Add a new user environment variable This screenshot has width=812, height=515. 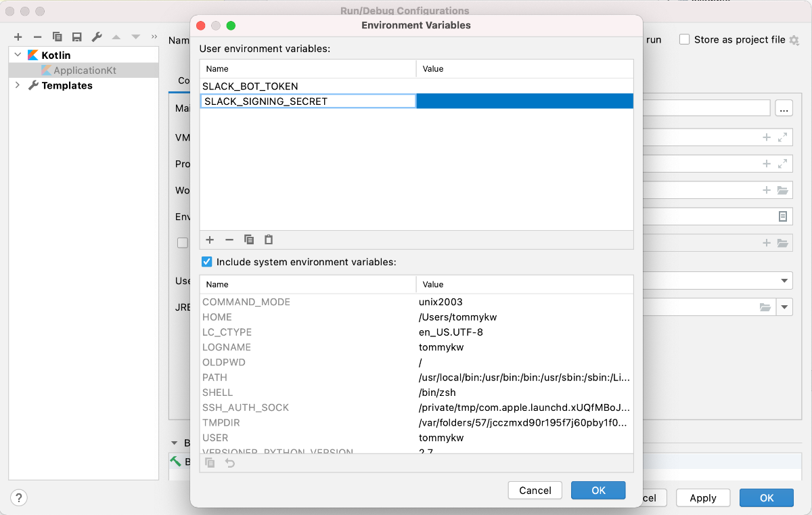210,240
